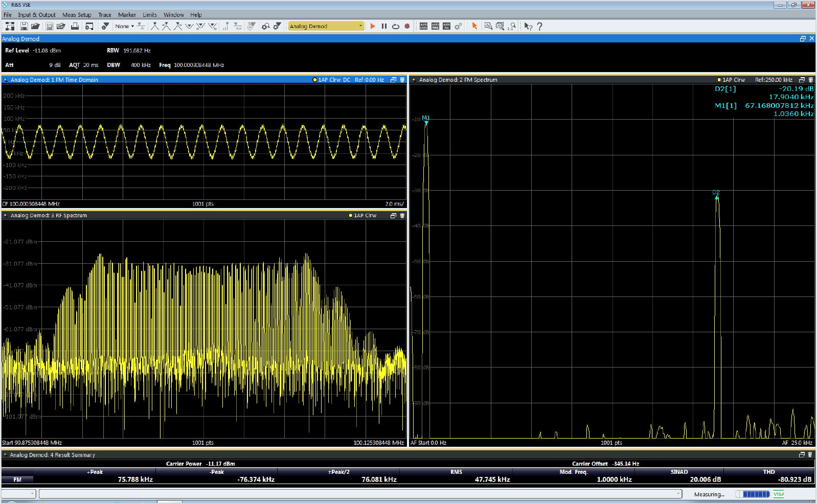Open the marker type None dropdown
This screenshot has width=817, height=504.
(x=124, y=26)
